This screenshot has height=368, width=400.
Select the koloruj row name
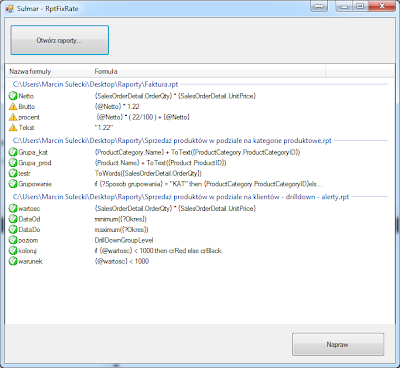27,251
